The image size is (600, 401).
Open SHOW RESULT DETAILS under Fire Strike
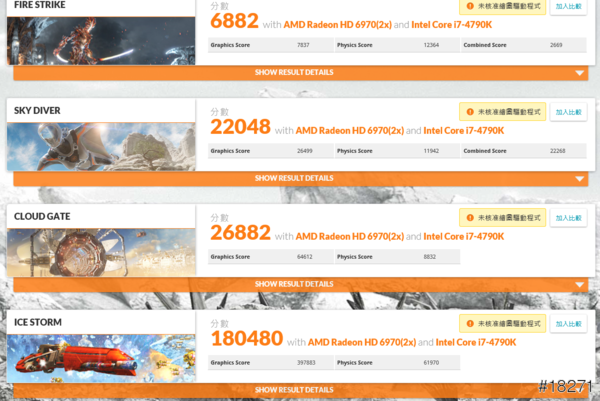point(300,73)
